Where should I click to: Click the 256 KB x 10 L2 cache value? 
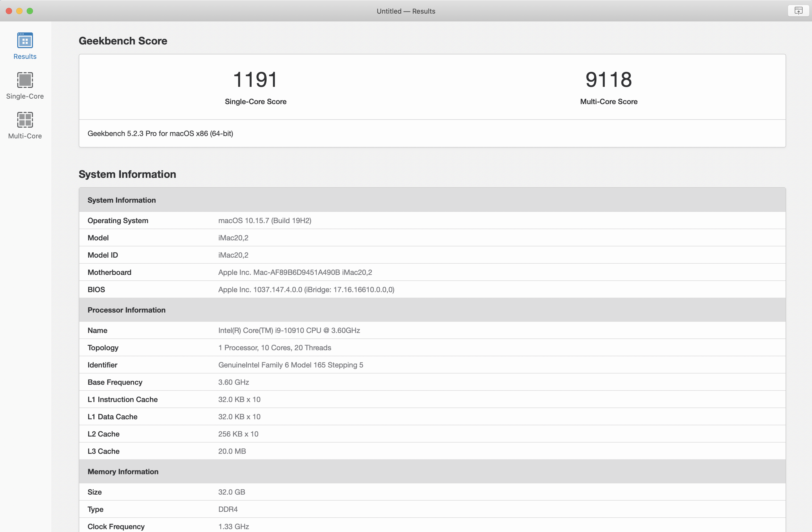click(x=239, y=434)
